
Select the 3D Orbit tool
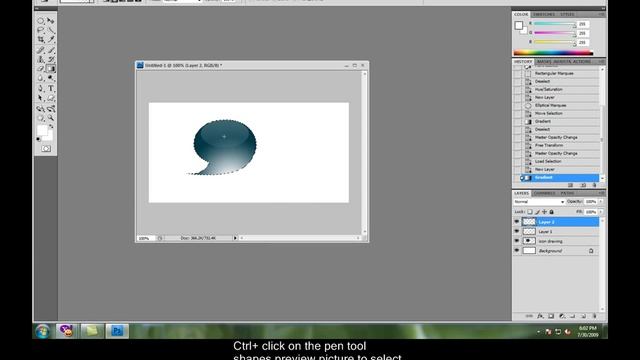(51, 109)
